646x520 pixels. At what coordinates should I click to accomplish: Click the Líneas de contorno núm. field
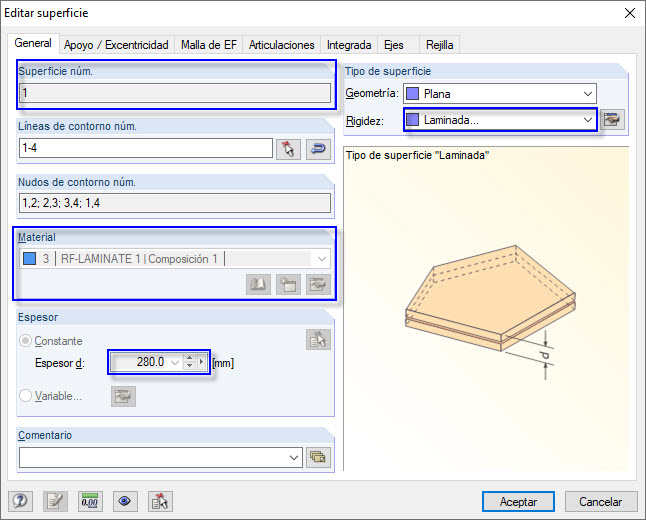(146, 148)
